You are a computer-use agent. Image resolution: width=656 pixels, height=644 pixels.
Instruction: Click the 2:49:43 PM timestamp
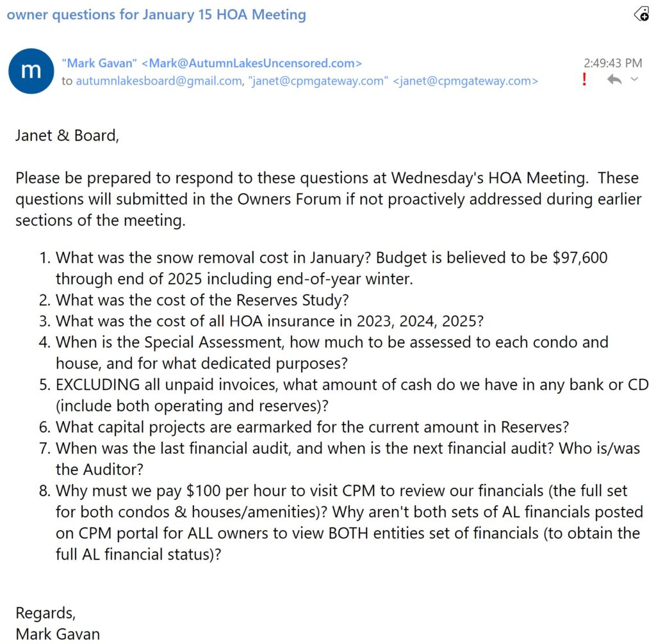(x=612, y=63)
